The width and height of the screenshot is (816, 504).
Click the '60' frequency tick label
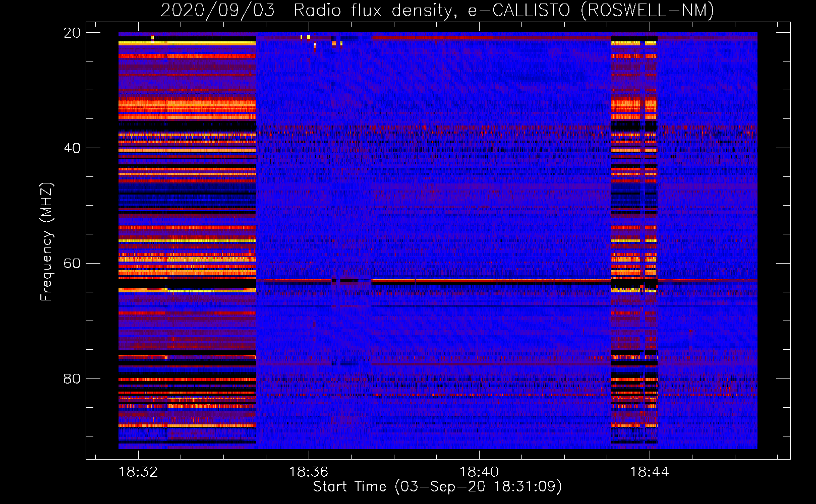72,264
